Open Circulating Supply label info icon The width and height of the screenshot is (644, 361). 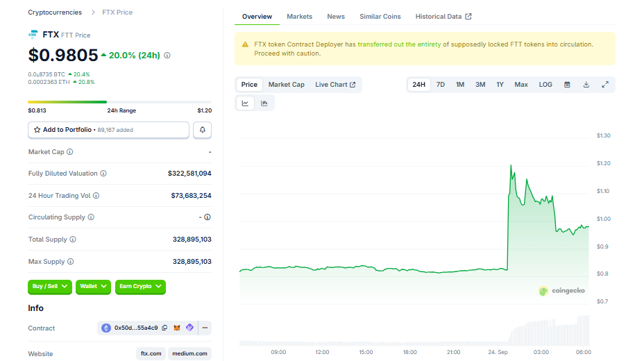pyautogui.click(x=91, y=217)
